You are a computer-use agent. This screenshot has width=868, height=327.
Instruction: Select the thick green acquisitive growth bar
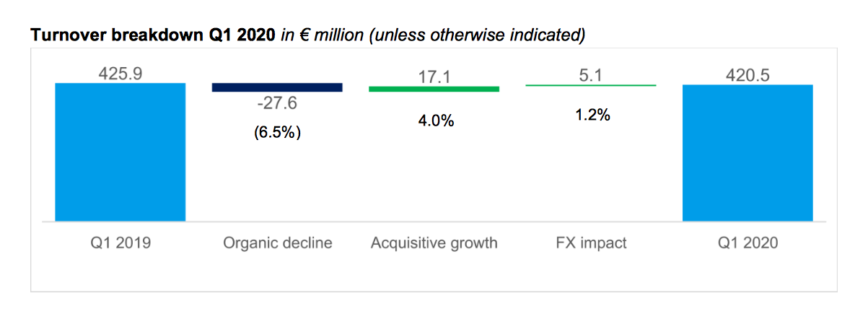[x=434, y=89]
